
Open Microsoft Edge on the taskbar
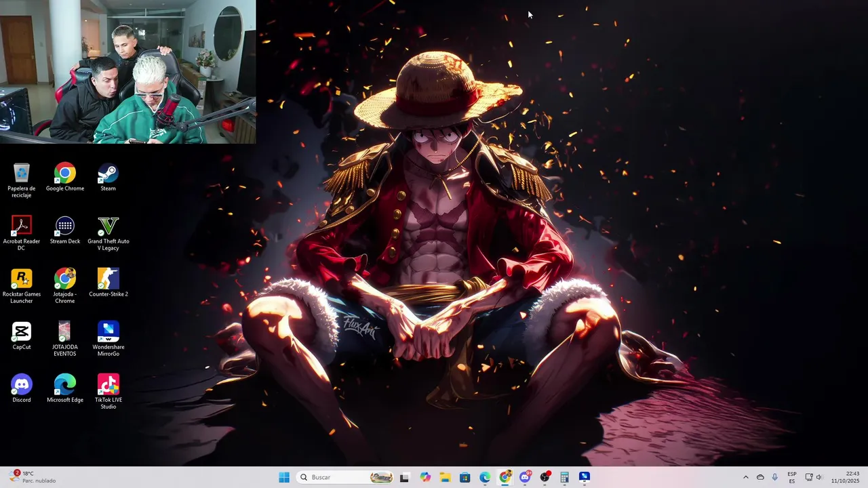[x=485, y=477]
